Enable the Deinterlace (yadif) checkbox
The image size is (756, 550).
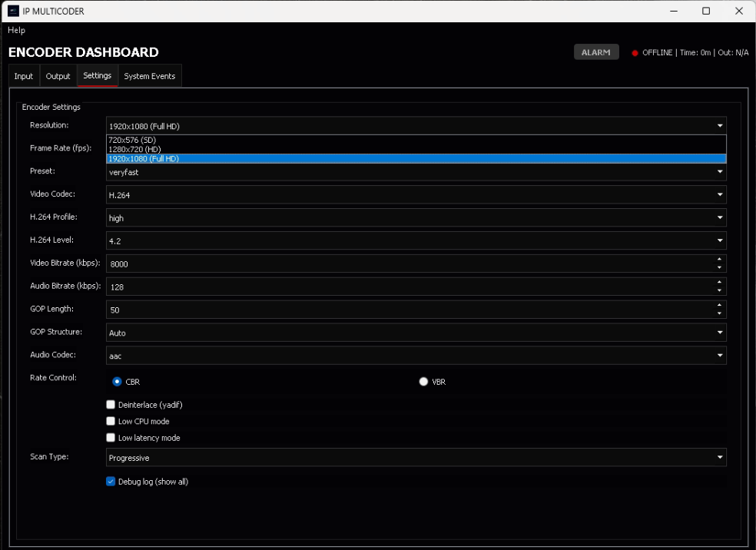tap(111, 404)
